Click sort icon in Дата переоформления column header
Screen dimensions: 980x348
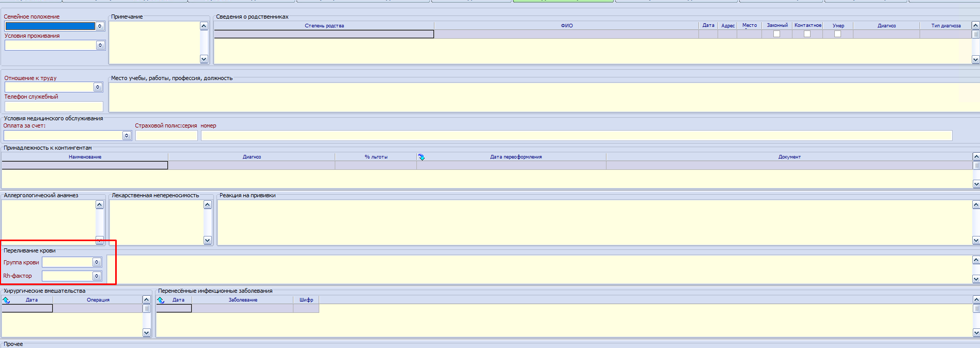click(x=422, y=157)
